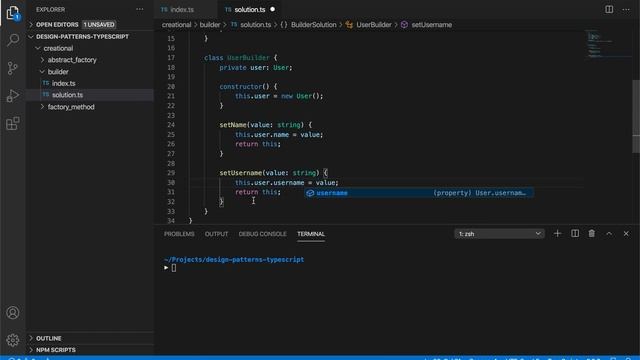Click the terminal path ~/Projects/design-patterns-typescript
Image resolution: width=640 pixels, height=360 pixels.
pos(234,260)
